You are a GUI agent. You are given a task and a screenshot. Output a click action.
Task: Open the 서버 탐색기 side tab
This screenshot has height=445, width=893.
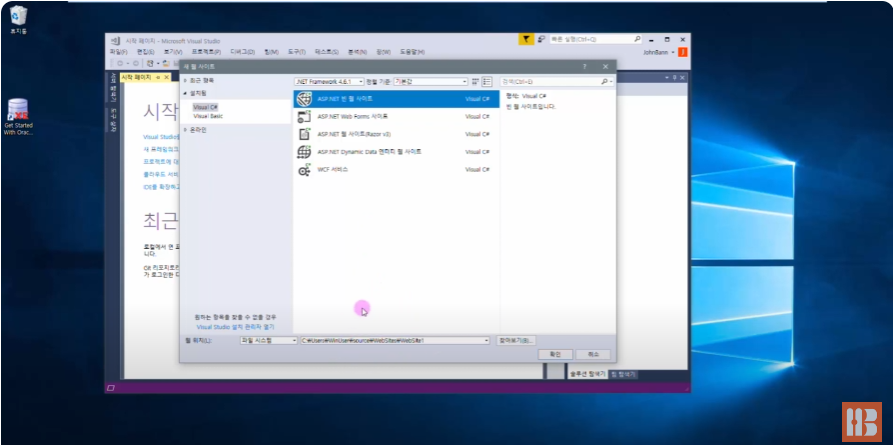pyautogui.click(x=113, y=86)
